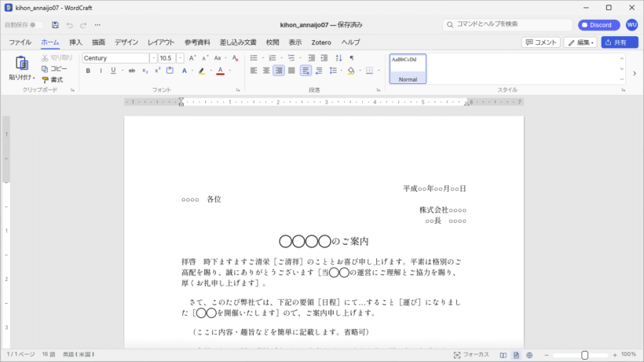
Task: Toggle right alignment off
Action: click(x=279, y=71)
